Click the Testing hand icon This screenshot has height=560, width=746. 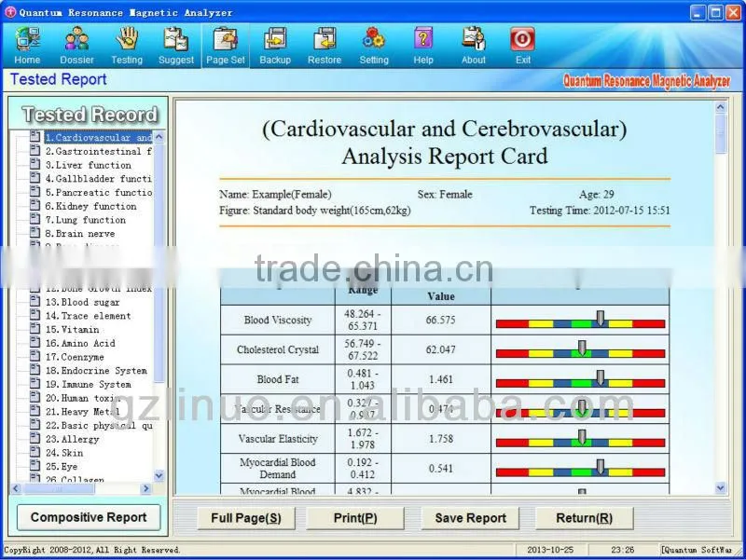point(127,46)
